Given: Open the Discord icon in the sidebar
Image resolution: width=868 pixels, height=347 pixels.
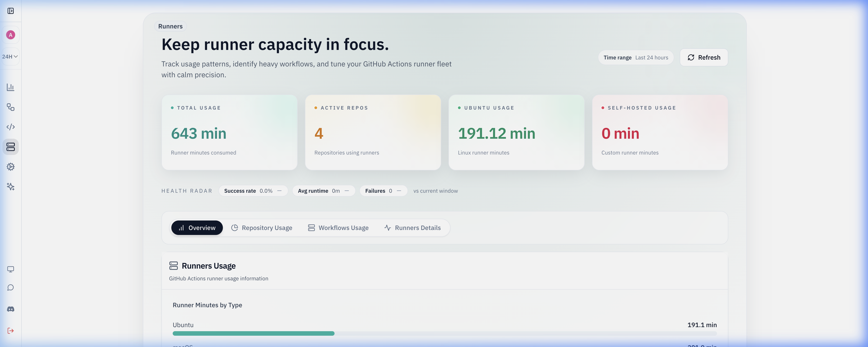Looking at the screenshot, I should (x=11, y=309).
